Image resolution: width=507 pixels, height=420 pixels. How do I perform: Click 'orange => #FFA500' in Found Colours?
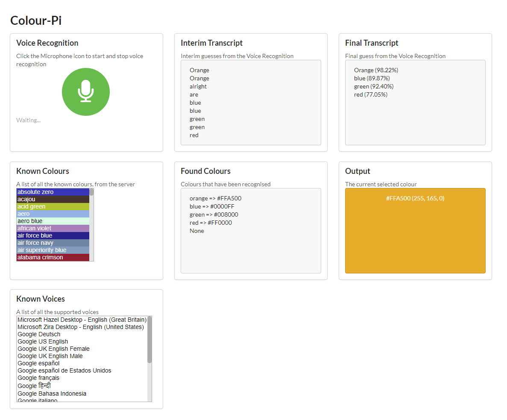pyautogui.click(x=216, y=198)
